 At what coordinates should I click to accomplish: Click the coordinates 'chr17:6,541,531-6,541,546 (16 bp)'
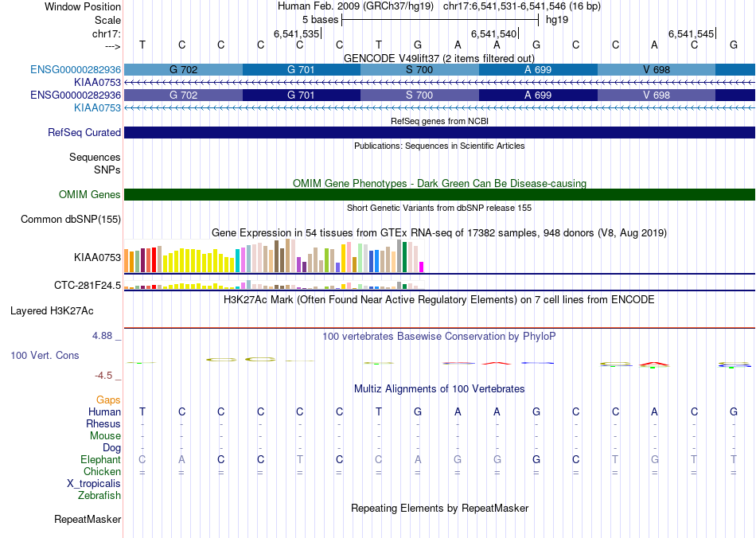coord(522,6)
